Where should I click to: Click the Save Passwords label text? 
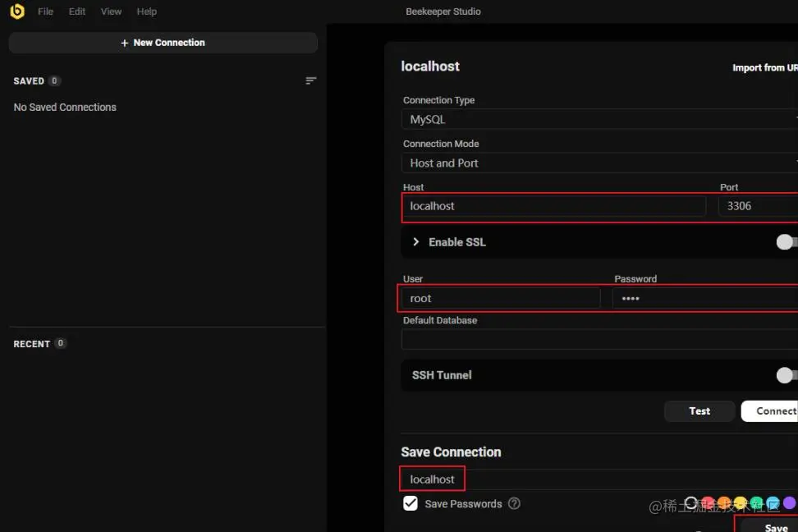coord(463,504)
